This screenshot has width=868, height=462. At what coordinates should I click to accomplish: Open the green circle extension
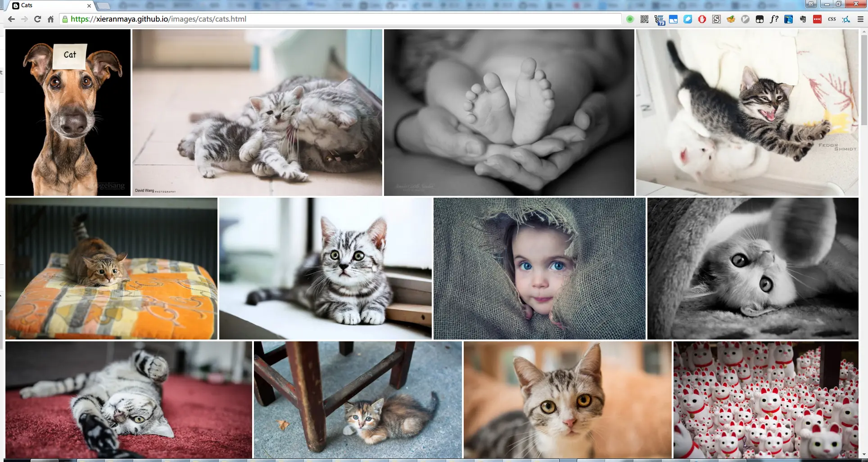point(630,19)
